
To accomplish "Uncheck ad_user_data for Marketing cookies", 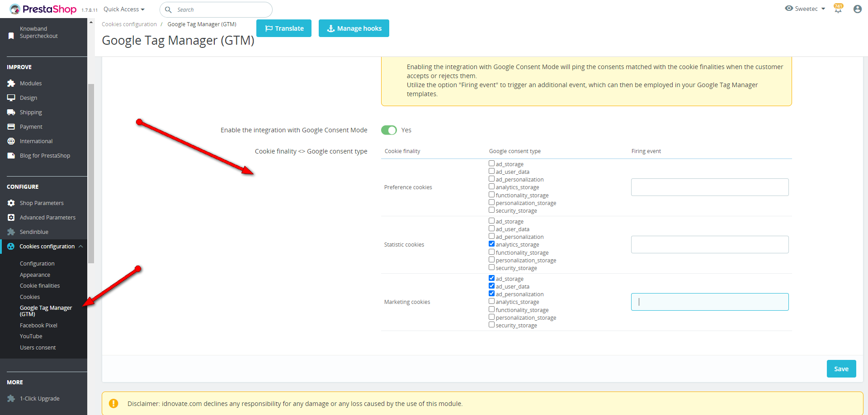I will [491, 286].
